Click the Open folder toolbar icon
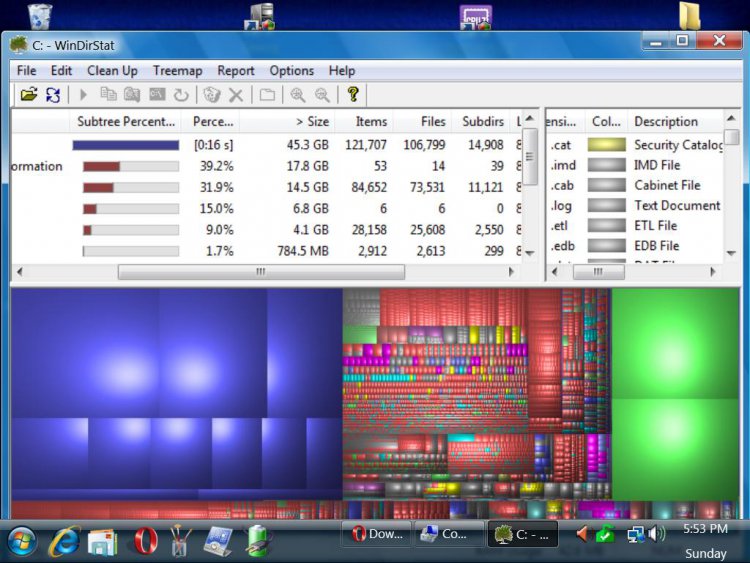 click(x=28, y=94)
